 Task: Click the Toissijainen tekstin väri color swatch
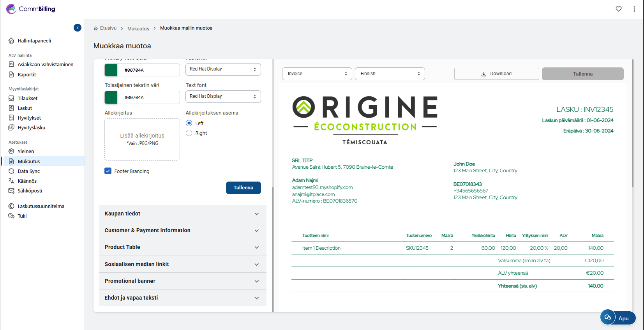point(111,97)
